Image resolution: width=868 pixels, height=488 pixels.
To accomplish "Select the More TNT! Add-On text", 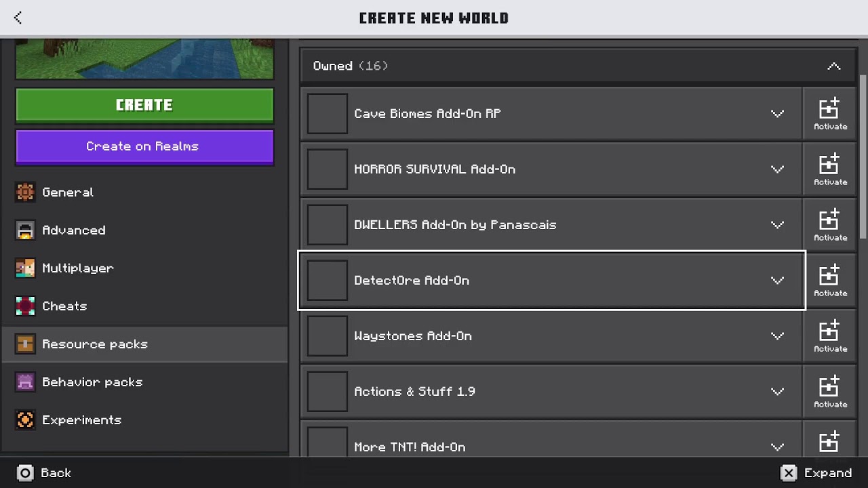I will click(x=410, y=447).
